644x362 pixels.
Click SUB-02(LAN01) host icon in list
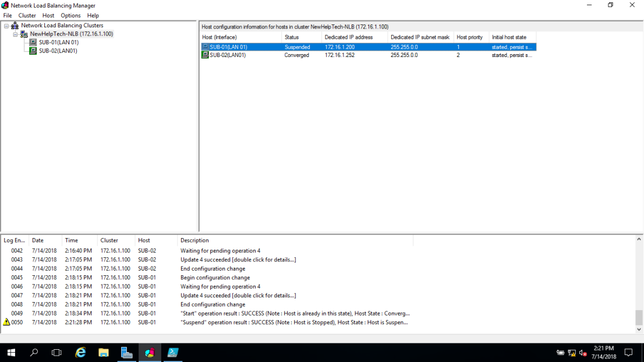tap(205, 55)
